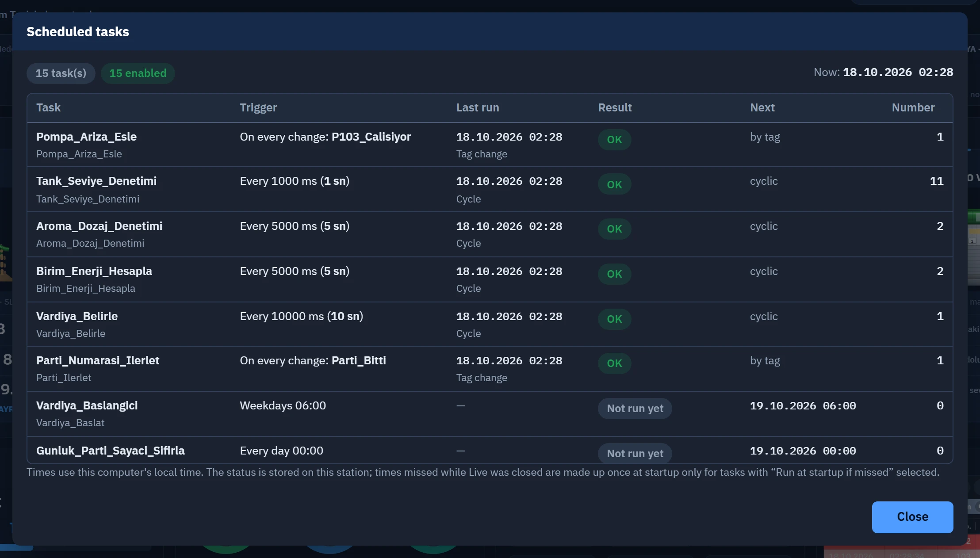
Task: Click subtitle 'Vardiya_Baslat' under Vardiya_Baslangici
Action: 70,423
